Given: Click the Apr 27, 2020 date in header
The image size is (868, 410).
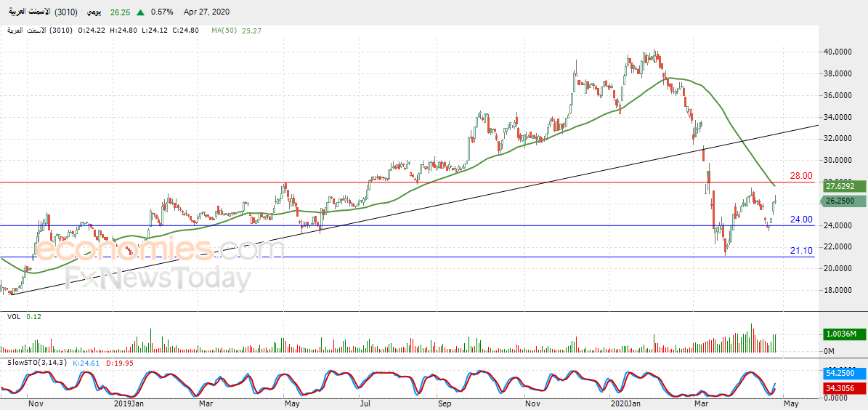Looking at the screenshot, I should [x=206, y=12].
